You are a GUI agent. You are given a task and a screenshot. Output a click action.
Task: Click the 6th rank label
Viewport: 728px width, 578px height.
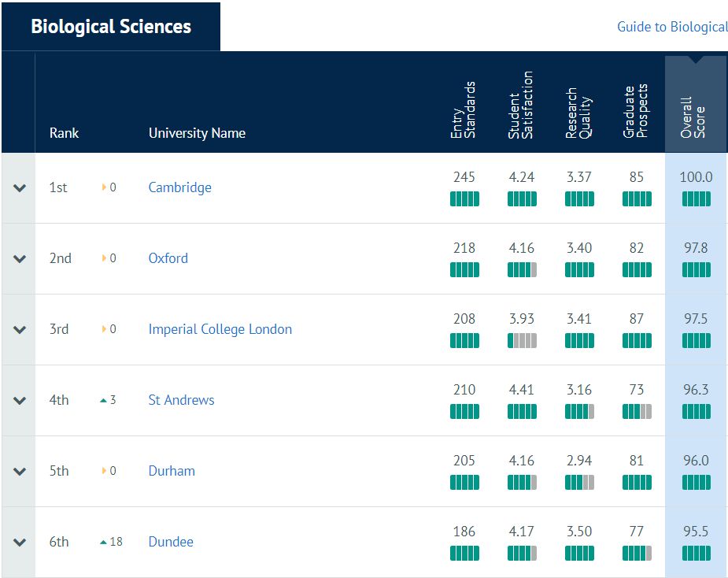coord(59,541)
